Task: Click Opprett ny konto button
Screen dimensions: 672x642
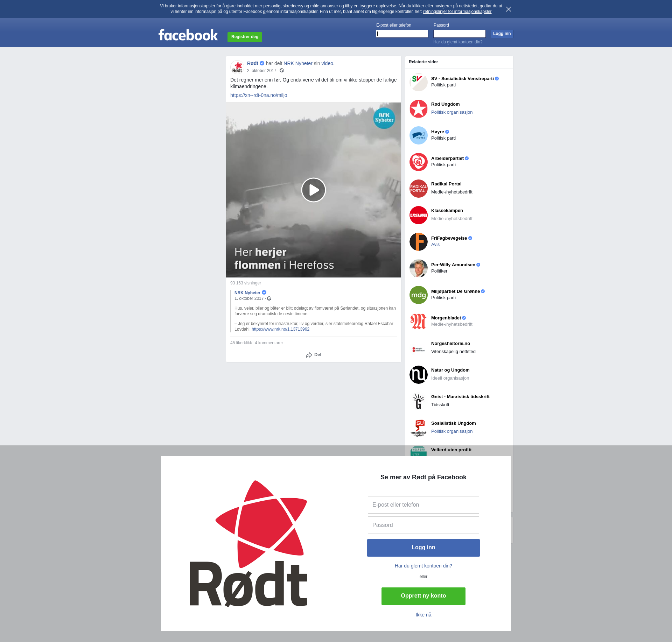Action: coord(423,596)
